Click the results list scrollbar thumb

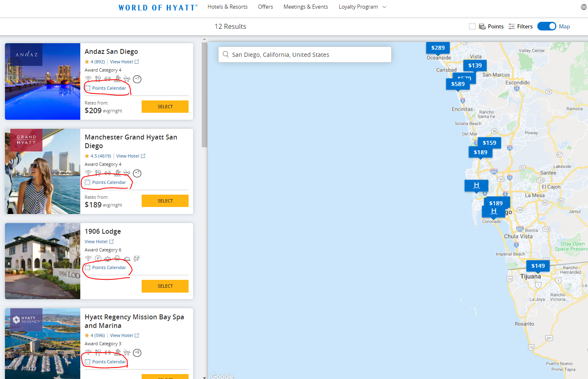point(204,95)
